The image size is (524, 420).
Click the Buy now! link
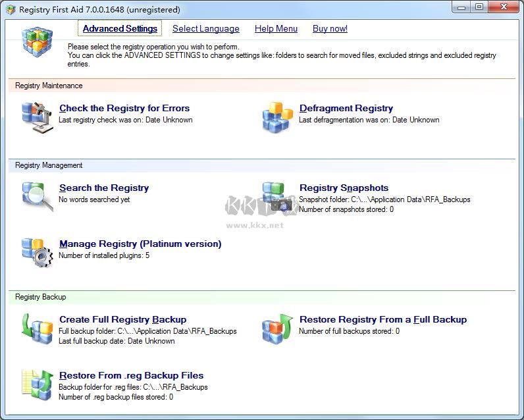point(330,28)
